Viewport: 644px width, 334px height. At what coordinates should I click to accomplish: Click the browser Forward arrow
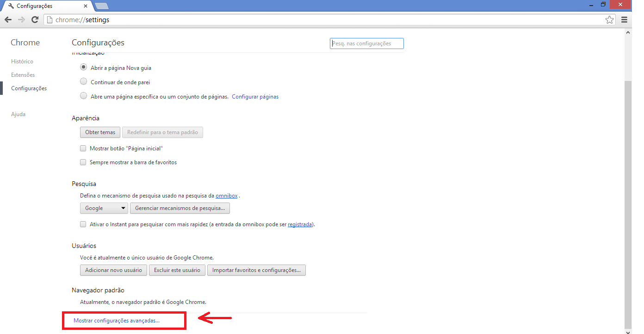21,20
